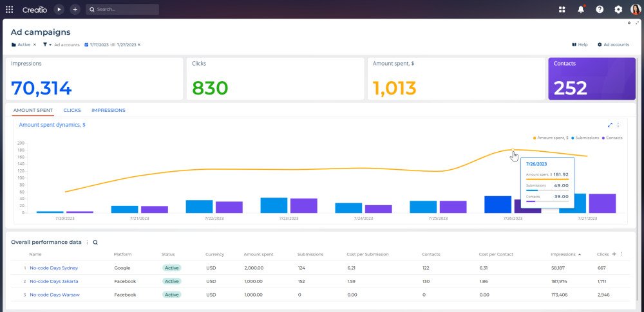Open the No-code Days Jakarta campaign
Screen dimensions: 644x312
(54, 282)
